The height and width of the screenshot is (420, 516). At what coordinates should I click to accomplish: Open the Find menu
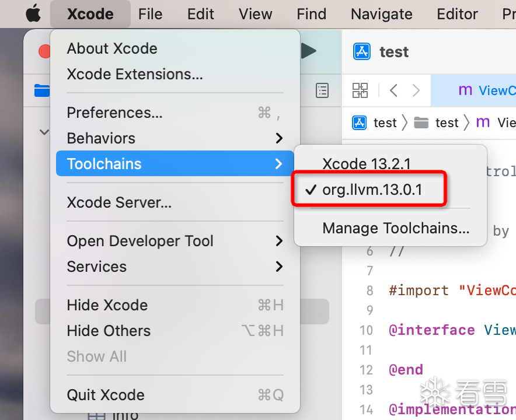point(311,14)
